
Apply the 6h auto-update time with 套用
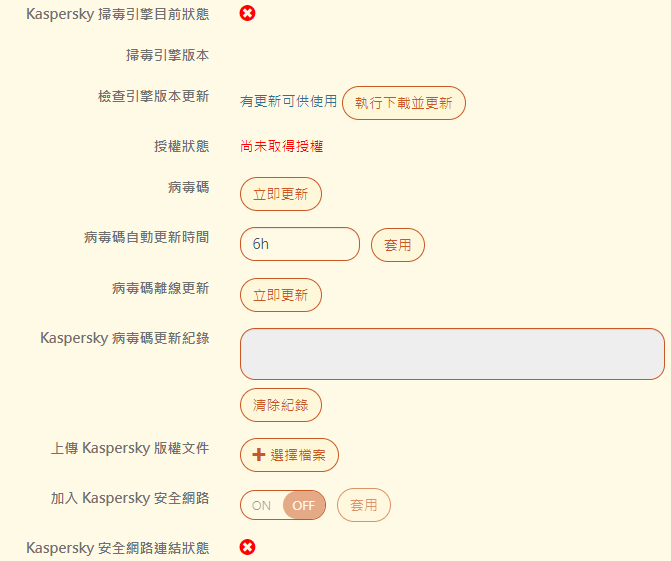398,245
